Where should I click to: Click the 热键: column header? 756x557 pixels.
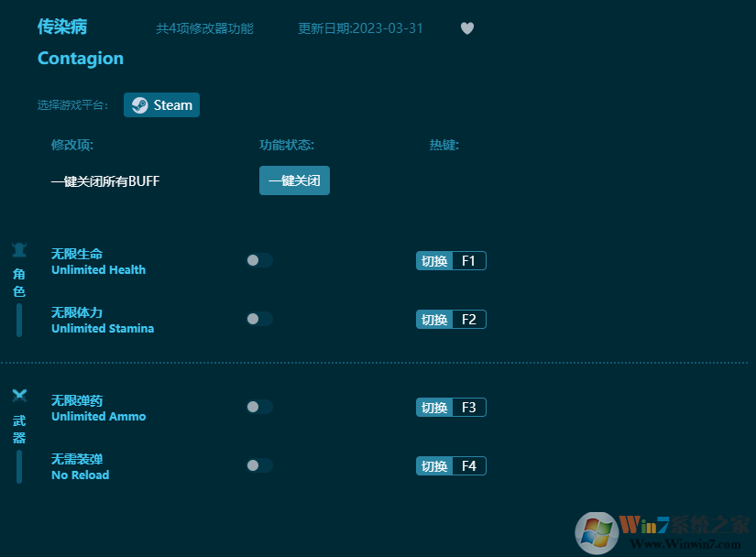pos(444,145)
